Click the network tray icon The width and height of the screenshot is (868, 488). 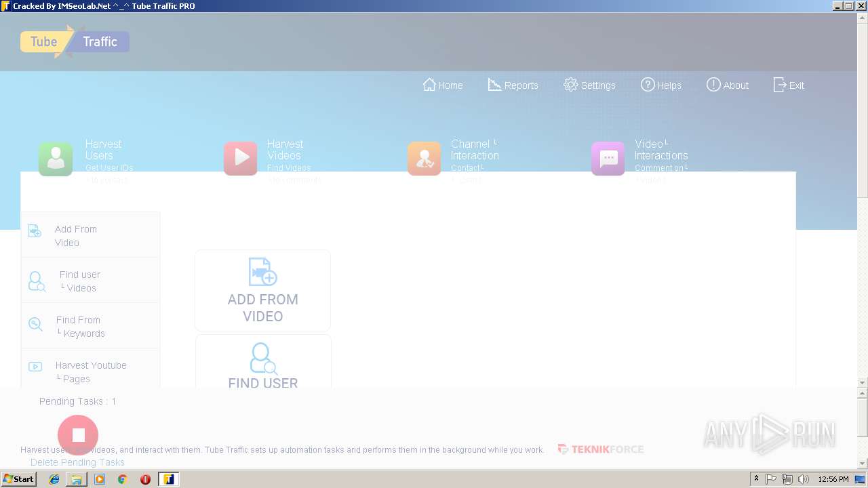click(787, 479)
